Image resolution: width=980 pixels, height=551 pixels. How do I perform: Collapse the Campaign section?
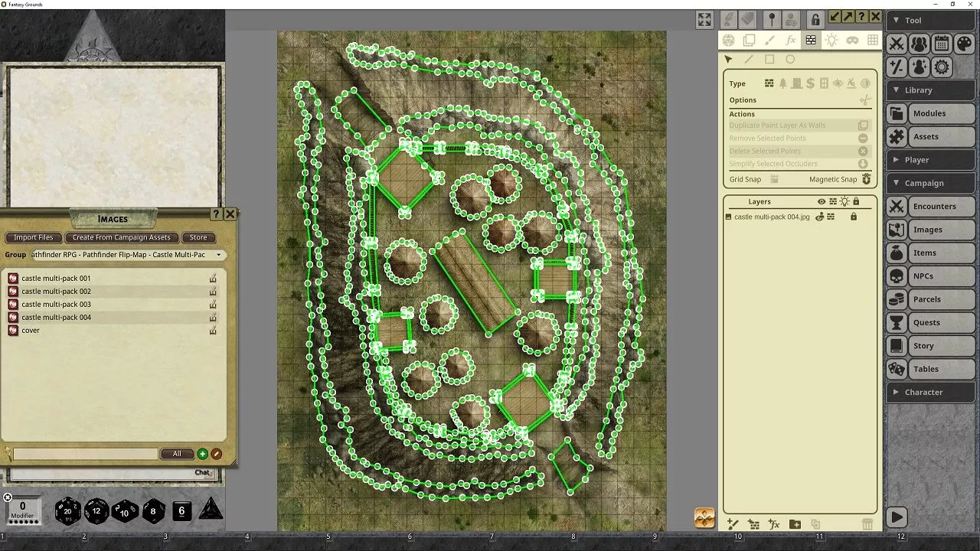coord(930,183)
